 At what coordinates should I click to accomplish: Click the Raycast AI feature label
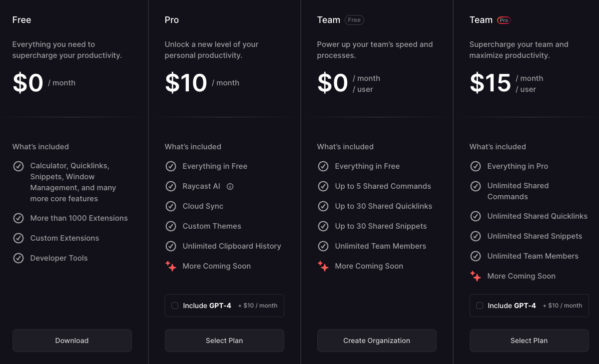201,186
